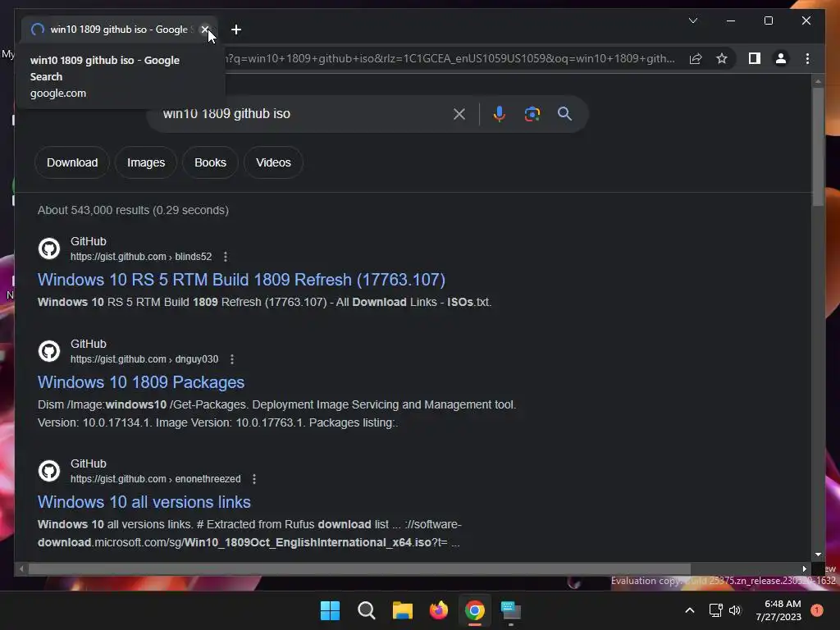Open a new browser tab
Viewport: 840px width, 630px height.
tap(235, 30)
